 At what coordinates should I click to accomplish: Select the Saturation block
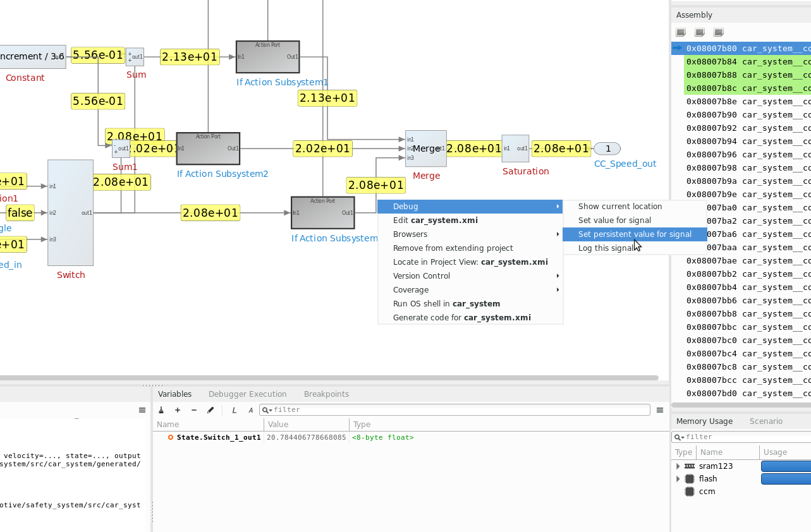(515, 148)
